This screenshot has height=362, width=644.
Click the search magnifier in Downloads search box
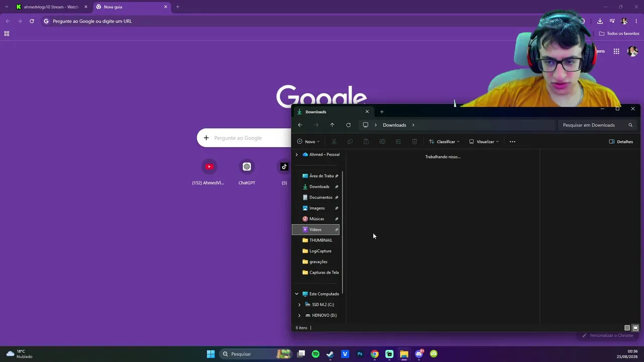(630, 125)
